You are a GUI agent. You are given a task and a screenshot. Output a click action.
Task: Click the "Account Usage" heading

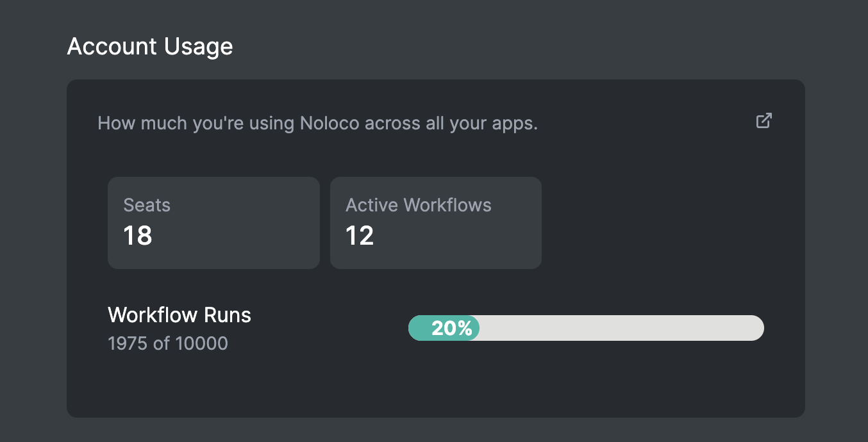(150, 47)
